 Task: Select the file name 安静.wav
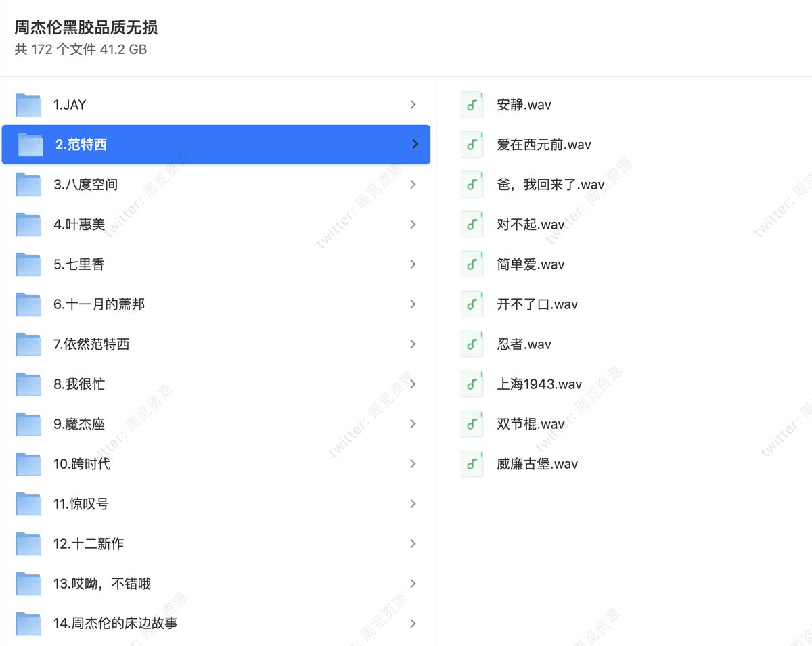pos(524,105)
